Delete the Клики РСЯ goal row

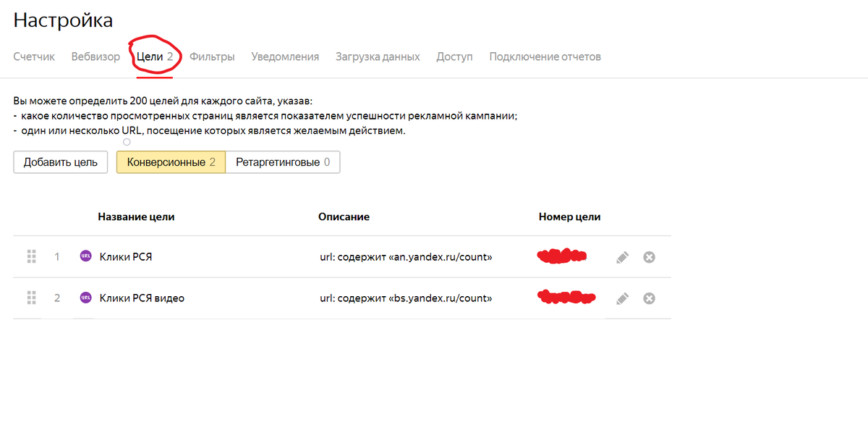coord(650,257)
